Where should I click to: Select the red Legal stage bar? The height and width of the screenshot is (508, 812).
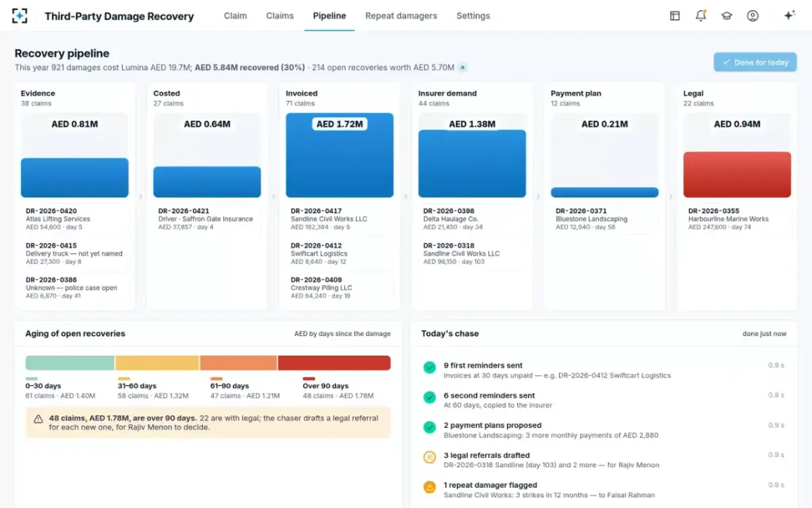tap(738, 175)
